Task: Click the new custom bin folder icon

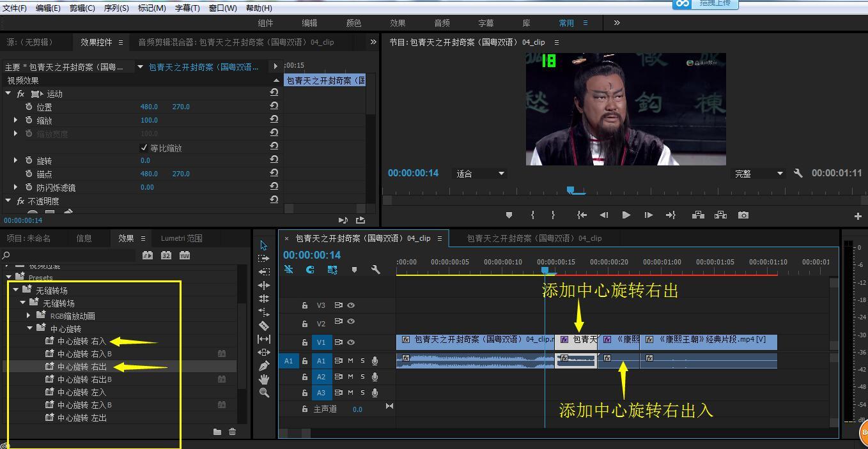Action: (217, 432)
